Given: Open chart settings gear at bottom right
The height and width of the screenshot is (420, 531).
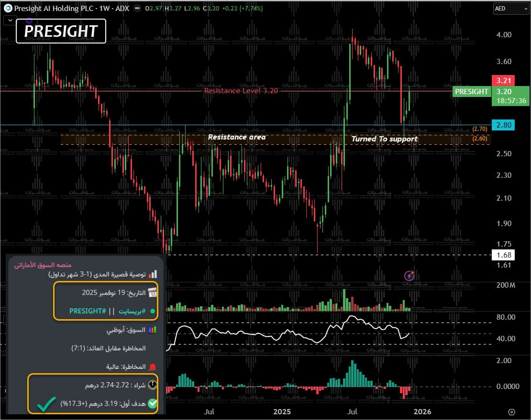Looking at the screenshot, I should tap(512, 412).
